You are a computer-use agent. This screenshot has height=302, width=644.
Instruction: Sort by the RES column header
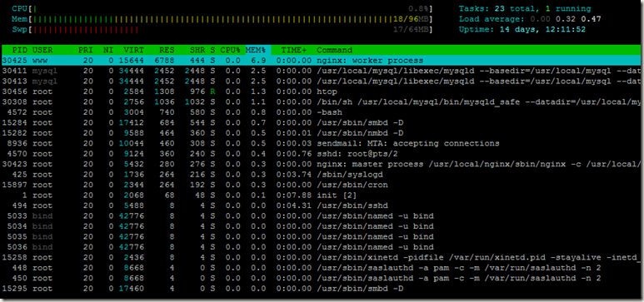(167, 50)
